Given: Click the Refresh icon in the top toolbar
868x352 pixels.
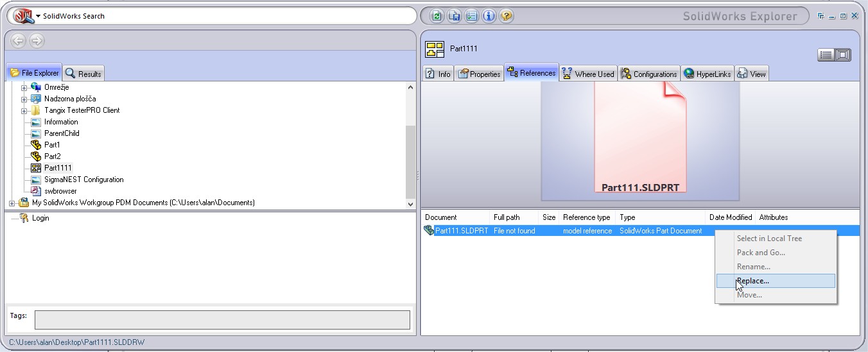Looking at the screenshot, I should pos(437,16).
